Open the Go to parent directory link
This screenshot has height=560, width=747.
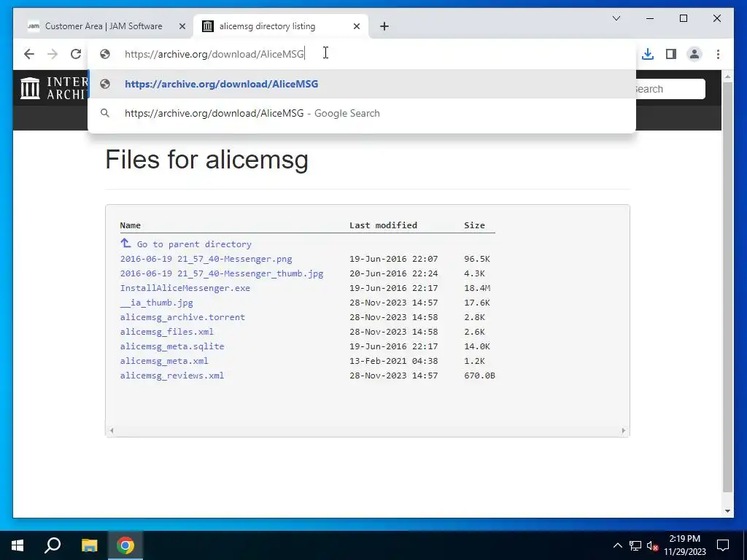(194, 244)
